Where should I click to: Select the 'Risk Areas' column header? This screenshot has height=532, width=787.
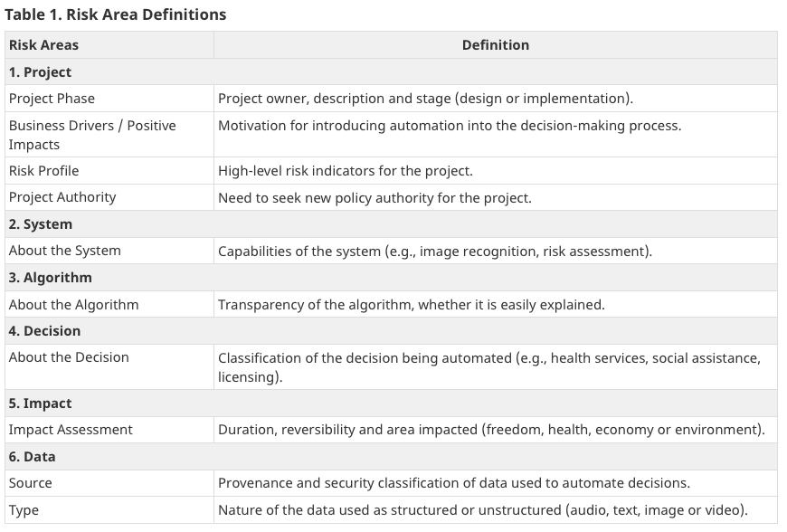43,45
